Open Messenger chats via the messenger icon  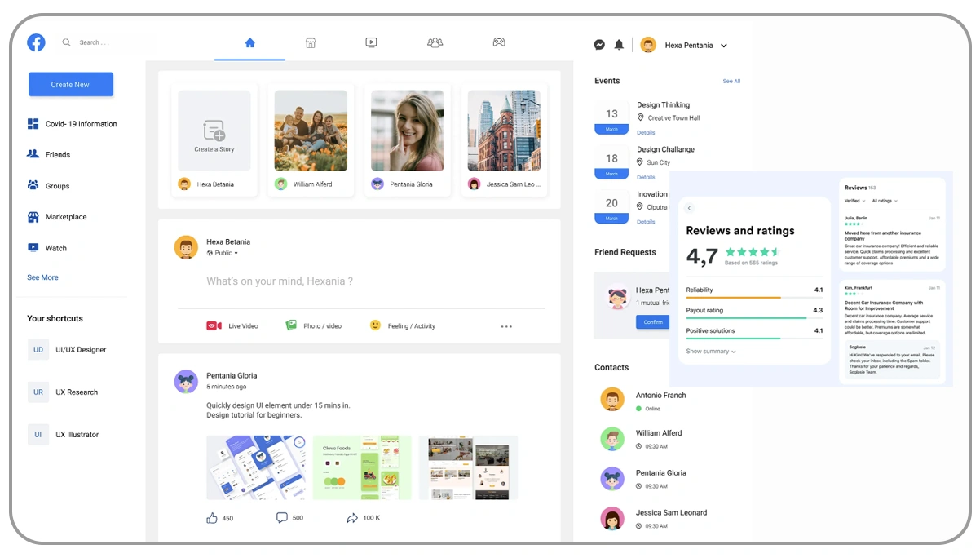click(599, 45)
